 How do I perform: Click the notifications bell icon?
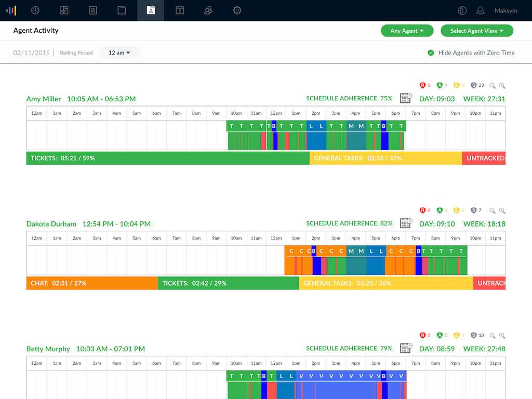coord(481,10)
